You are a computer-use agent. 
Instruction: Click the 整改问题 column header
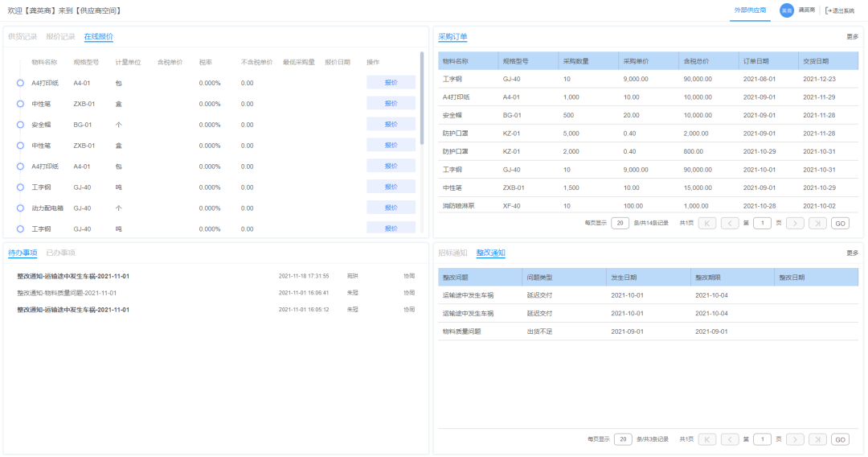(480, 277)
